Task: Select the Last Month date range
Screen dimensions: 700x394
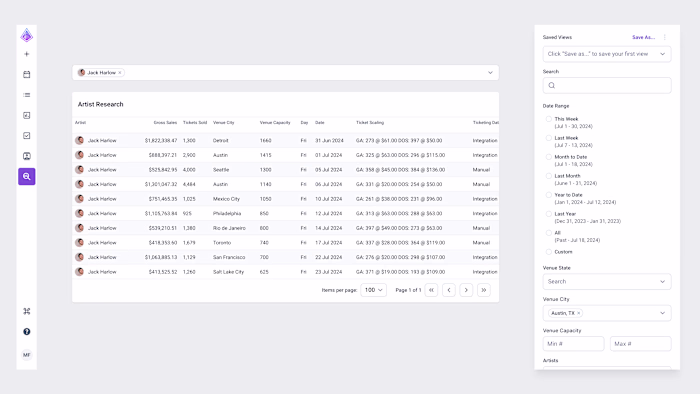Action: click(549, 176)
